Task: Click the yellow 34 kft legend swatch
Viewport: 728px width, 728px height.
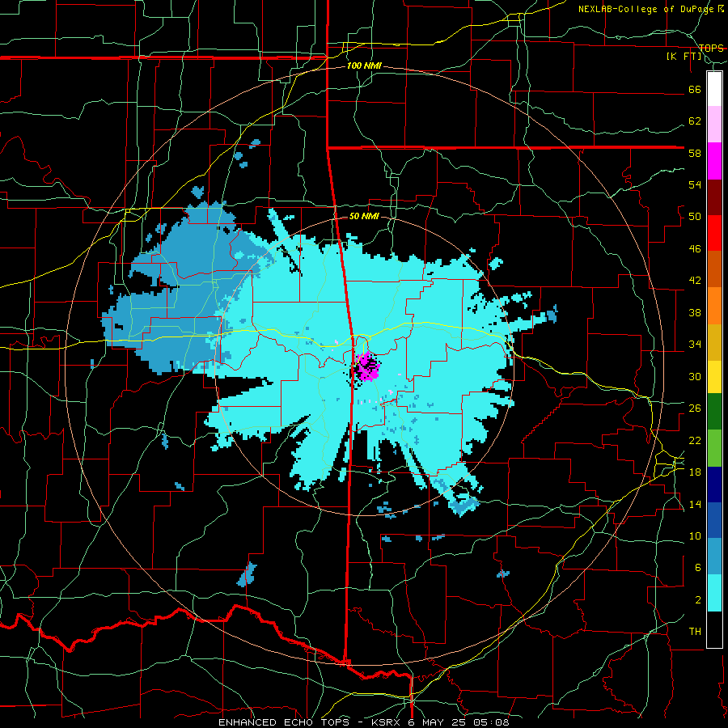Action: point(714,377)
